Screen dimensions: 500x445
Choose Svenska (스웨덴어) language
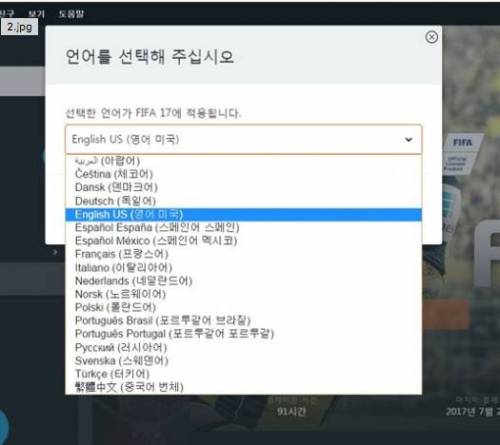(243, 361)
